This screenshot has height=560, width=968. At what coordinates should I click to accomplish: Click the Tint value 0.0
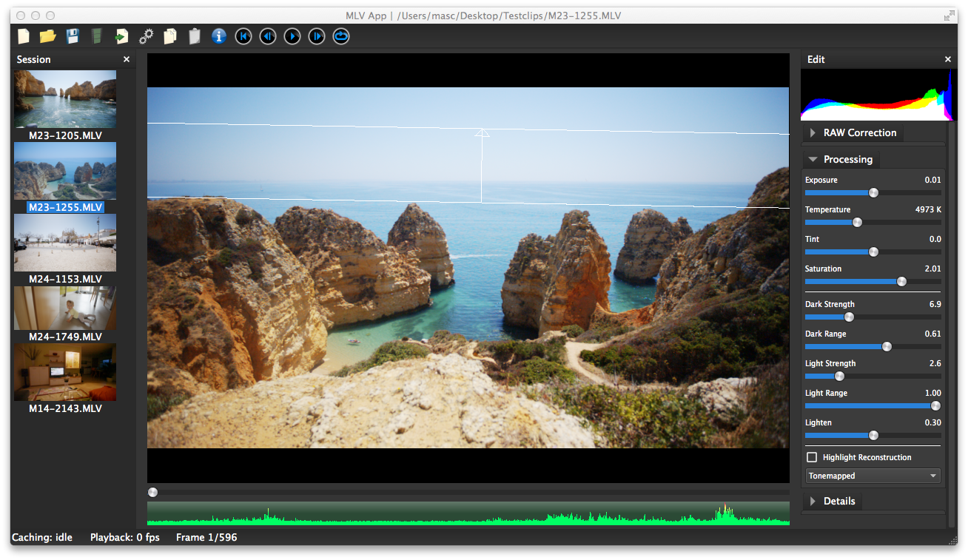point(935,239)
